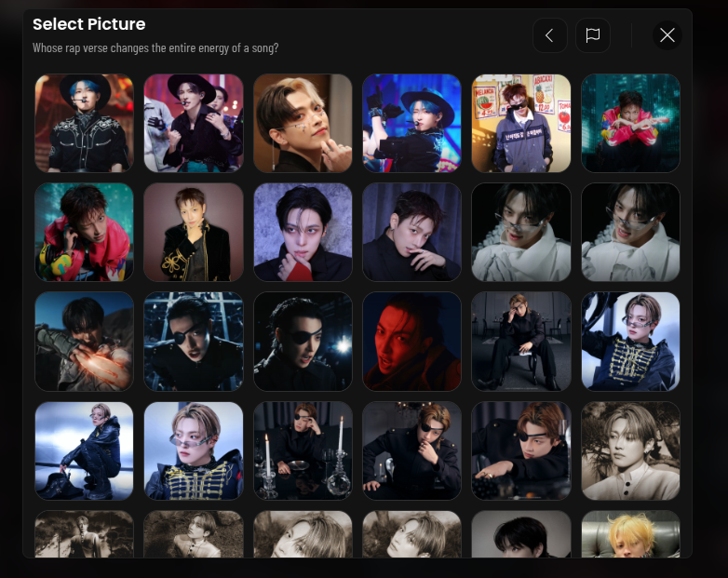This screenshot has height=578, width=728.
Task: Select the yellow-haired photo on leather couch
Action: [x=630, y=534]
